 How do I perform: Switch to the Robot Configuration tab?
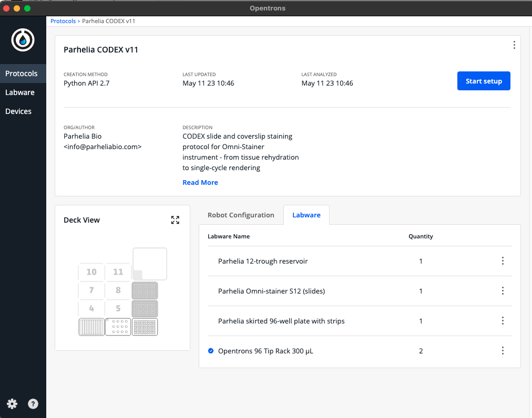point(241,215)
